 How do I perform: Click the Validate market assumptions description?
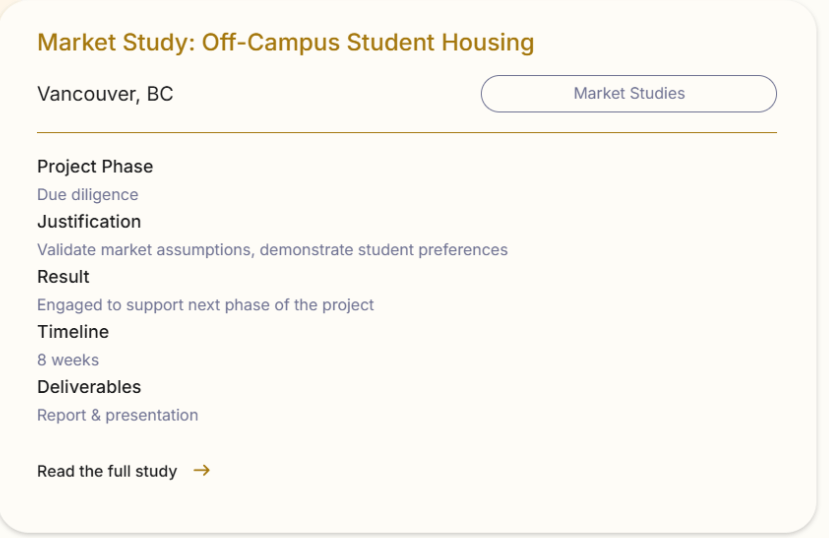[272, 250]
